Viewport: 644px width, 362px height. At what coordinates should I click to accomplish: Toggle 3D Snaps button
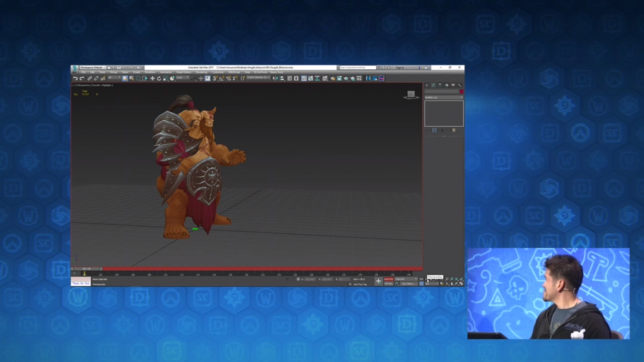click(215, 78)
